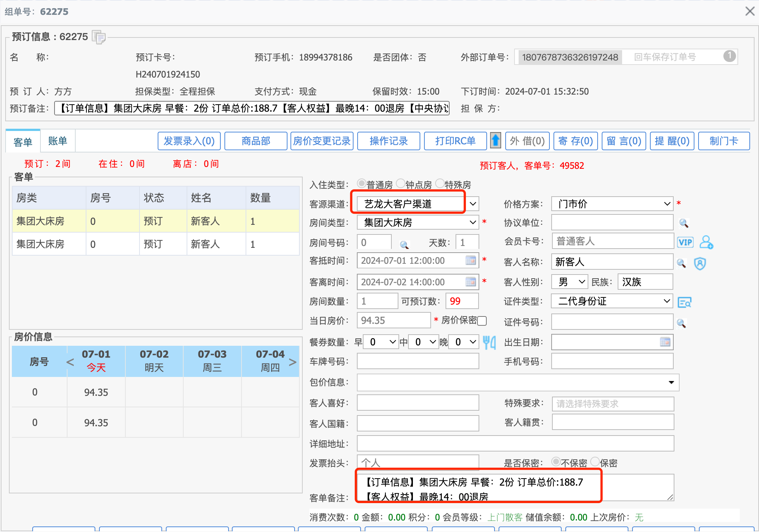Viewport: 759px width, 532px height.
Task: Click 民族 汉族 field
Action: tap(645, 282)
